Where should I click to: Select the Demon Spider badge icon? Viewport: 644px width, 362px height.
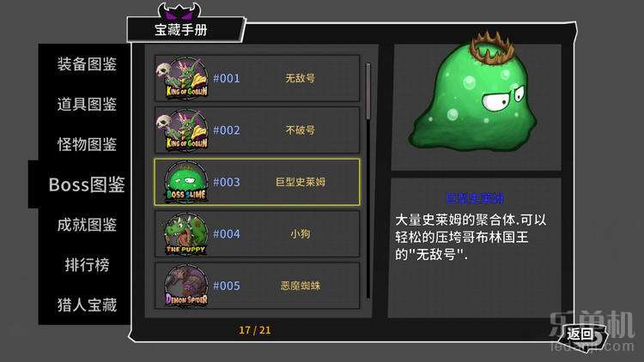point(186,286)
